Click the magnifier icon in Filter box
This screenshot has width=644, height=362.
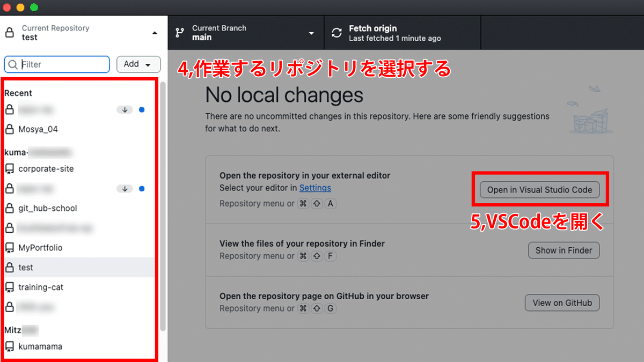pyautogui.click(x=13, y=64)
